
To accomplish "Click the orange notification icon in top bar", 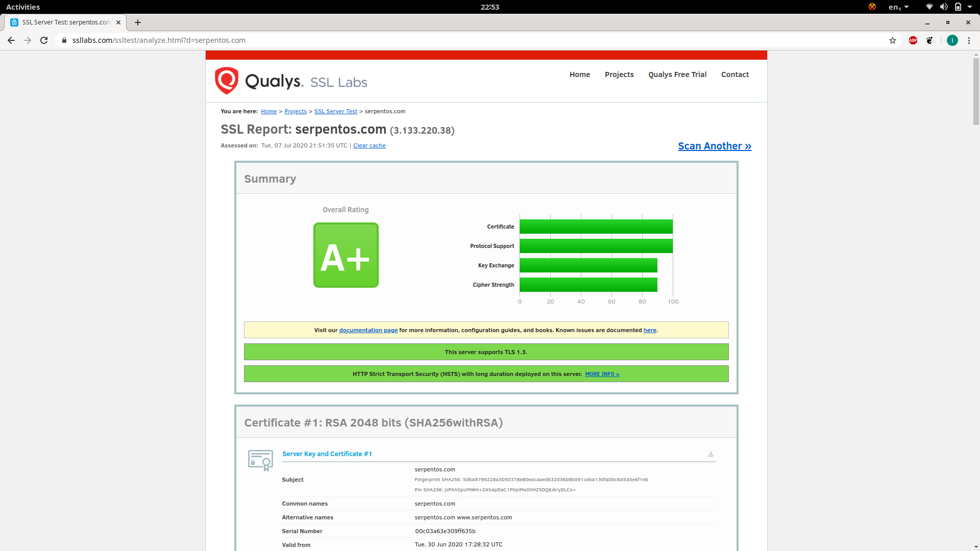I will click(872, 7).
